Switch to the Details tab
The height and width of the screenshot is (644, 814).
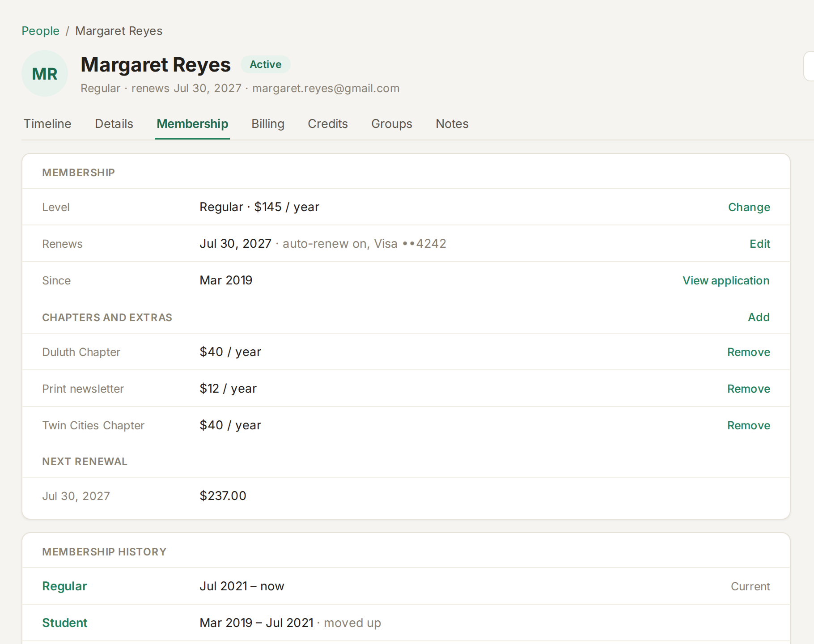pos(114,124)
